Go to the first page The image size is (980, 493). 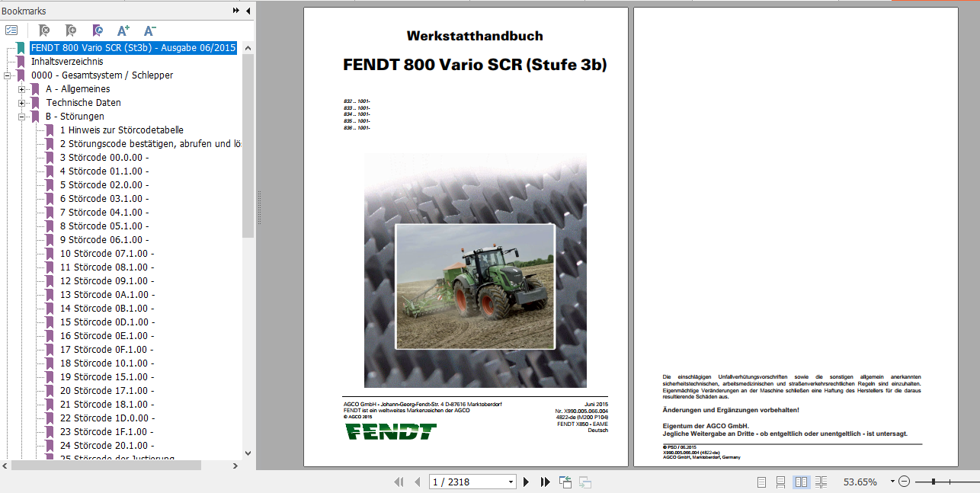tap(399, 482)
